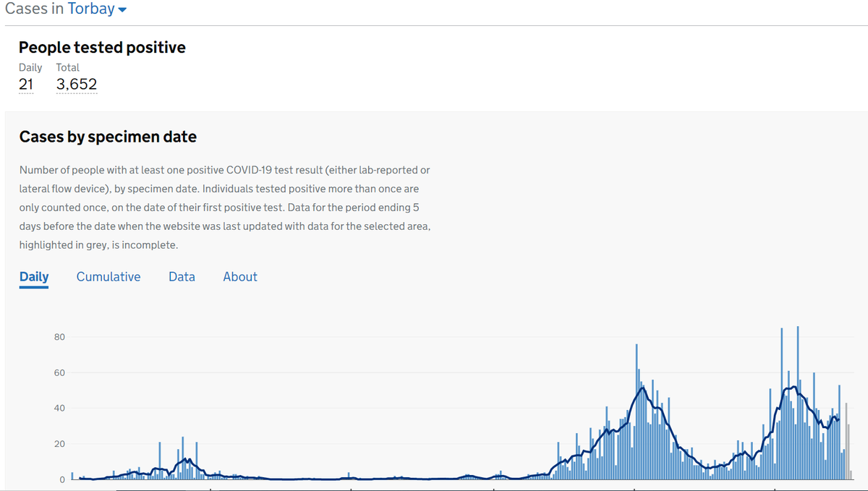Screen dimensions: 868x491
Task: Open the Data tab
Action: [x=182, y=277]
